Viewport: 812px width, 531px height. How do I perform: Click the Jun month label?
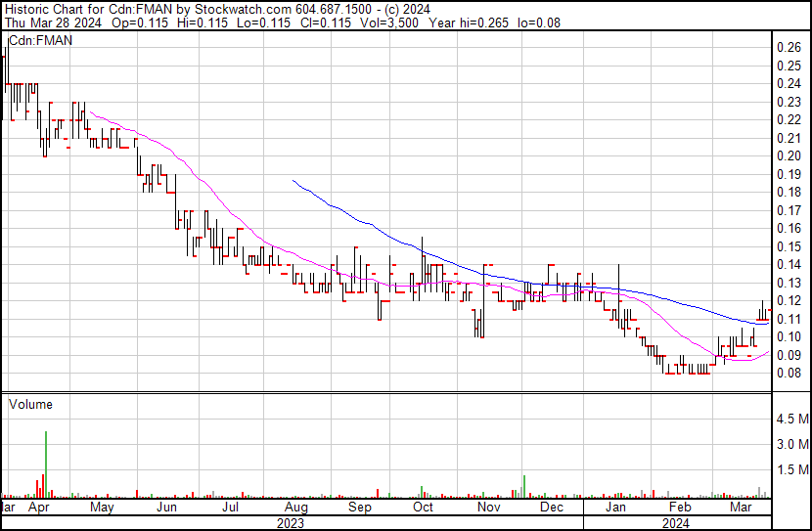coord(166,508)
